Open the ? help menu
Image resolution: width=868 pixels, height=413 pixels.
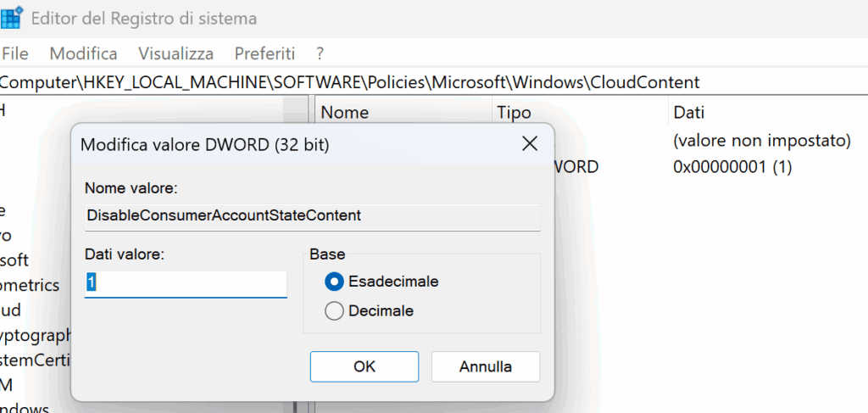(320, 53)
